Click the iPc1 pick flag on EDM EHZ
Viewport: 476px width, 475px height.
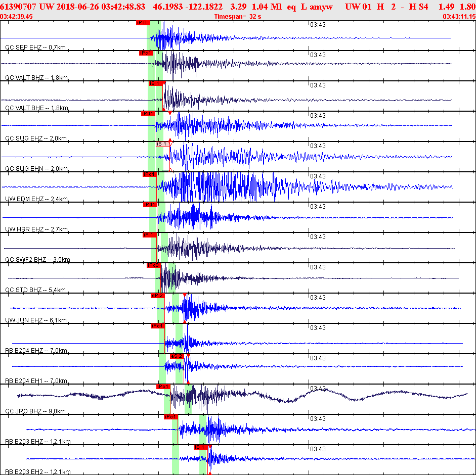click(150, 174)
